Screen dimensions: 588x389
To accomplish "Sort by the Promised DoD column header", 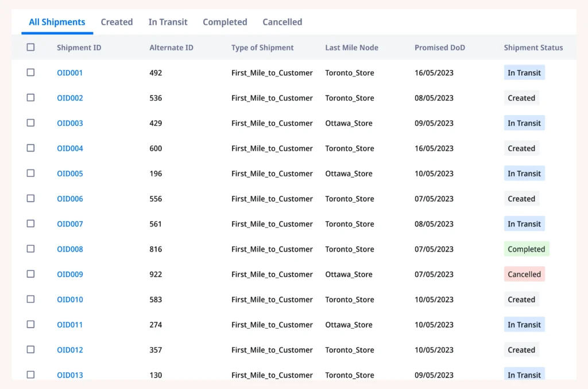I will point(440,47).
